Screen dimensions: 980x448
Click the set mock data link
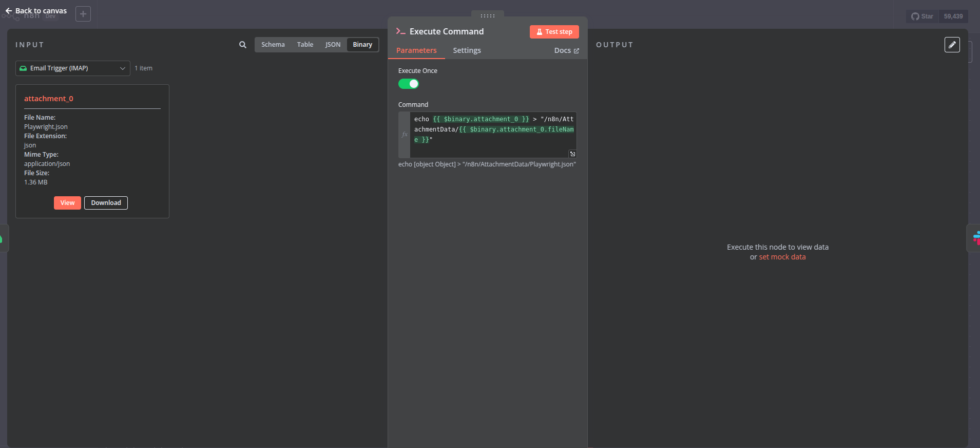782,257
